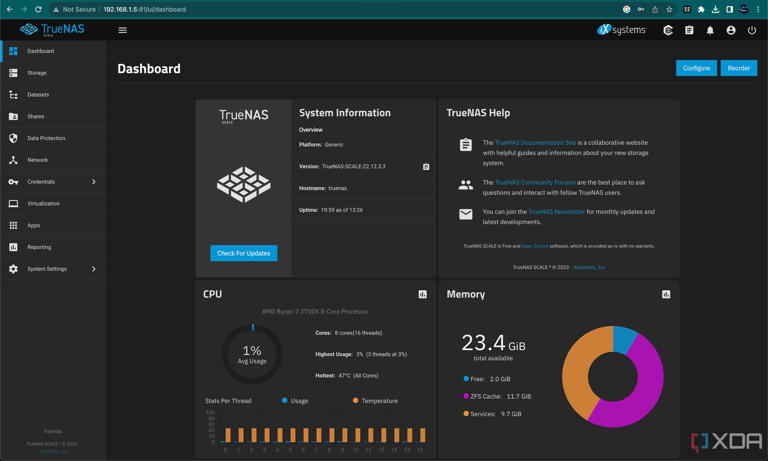Expand the Credentials submenu
768x461 pixels.
coord(94,182)
